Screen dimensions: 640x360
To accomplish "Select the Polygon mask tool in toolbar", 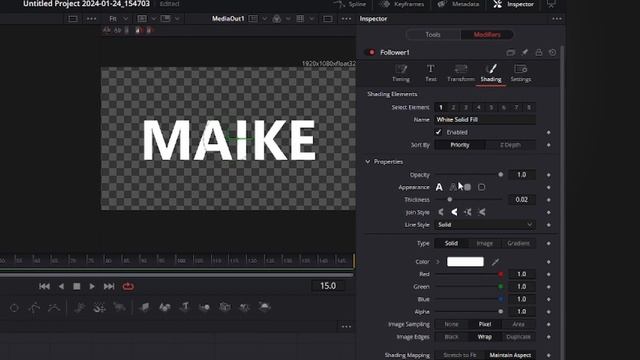I will point(34,308).
